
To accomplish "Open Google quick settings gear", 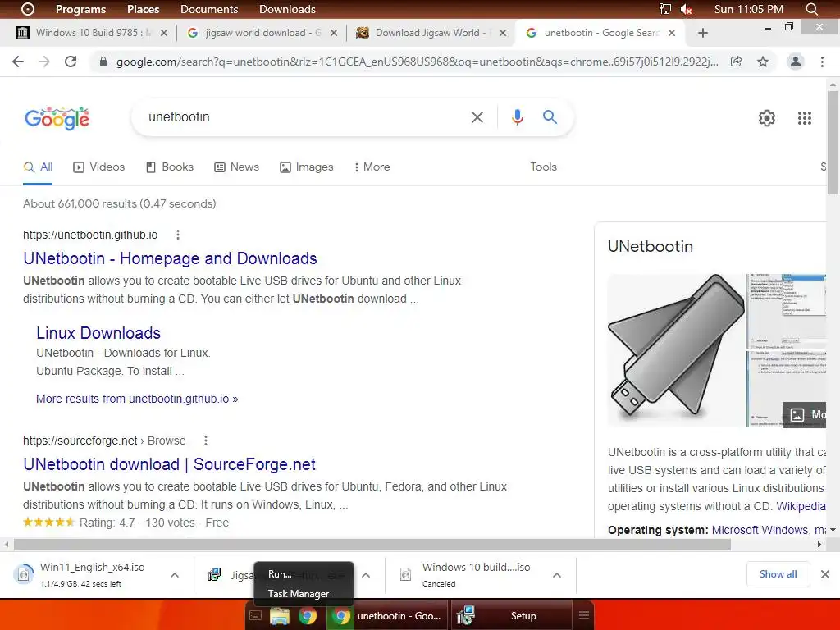I will [767, 118].
